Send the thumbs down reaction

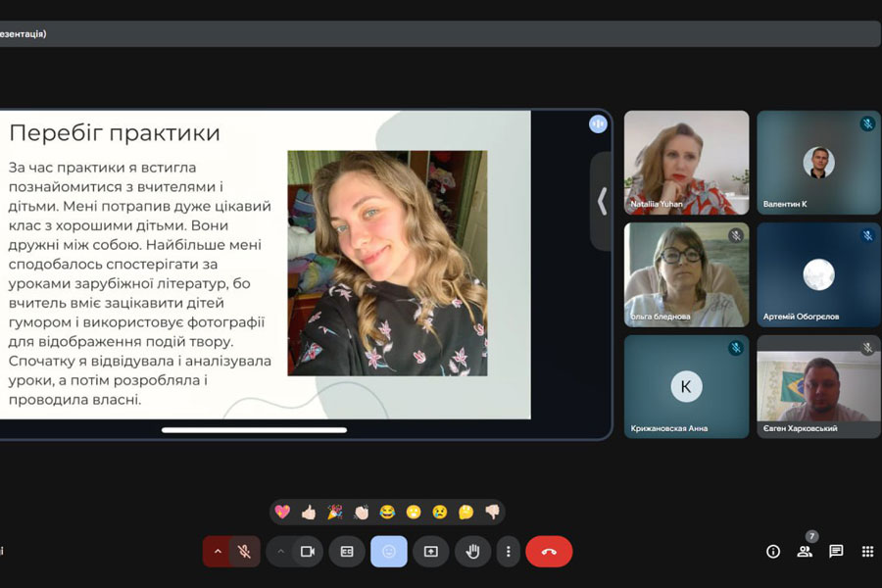pos(492,512)
